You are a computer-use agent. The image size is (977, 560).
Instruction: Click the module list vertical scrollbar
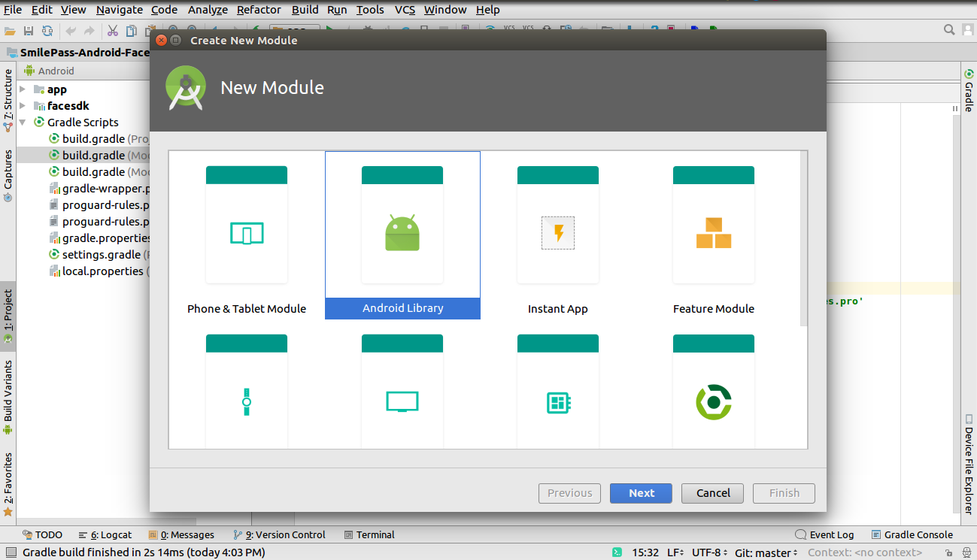click(x=803, y=238)
